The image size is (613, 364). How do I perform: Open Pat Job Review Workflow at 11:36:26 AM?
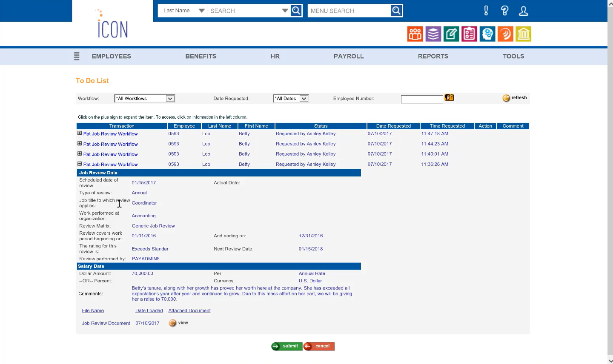coord(111,165)
